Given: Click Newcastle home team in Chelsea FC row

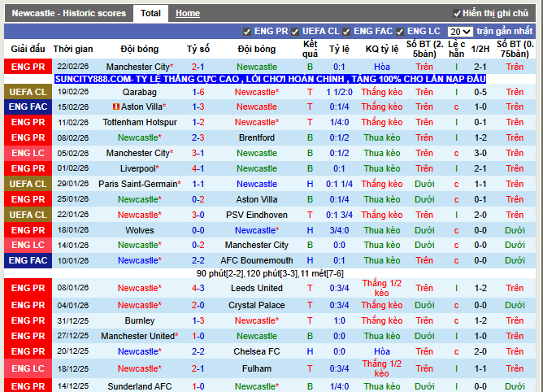Looking at the screenshot, I should click(x=140, y=351).
